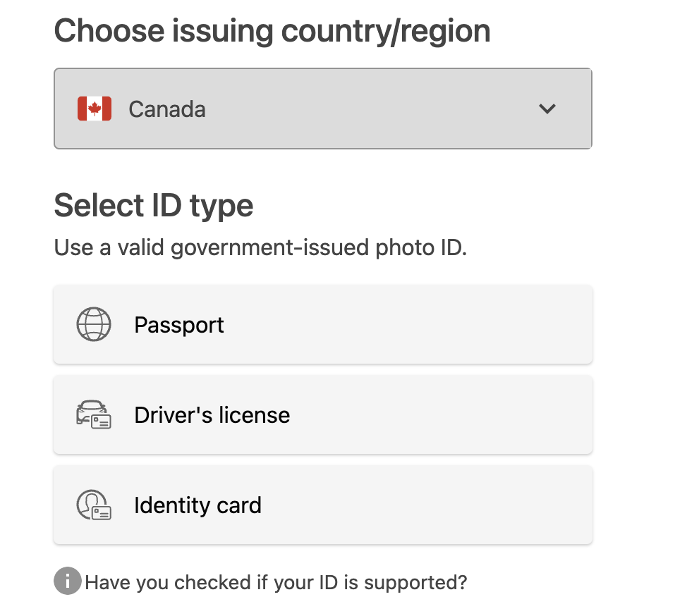Click the blank area inside the Identity card row
The height and width of the screenshot is (616, 687).
[x=425, y=505]
